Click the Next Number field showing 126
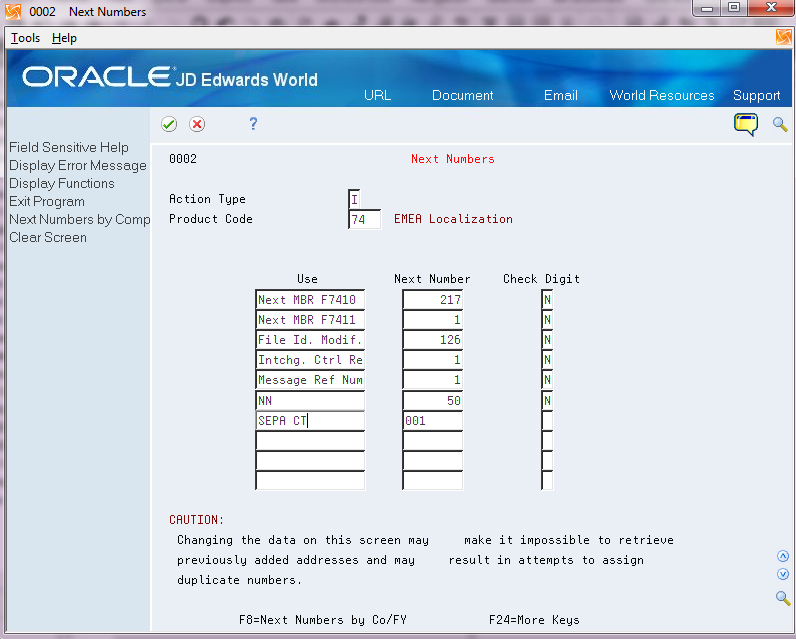 (x=433, y=340)
